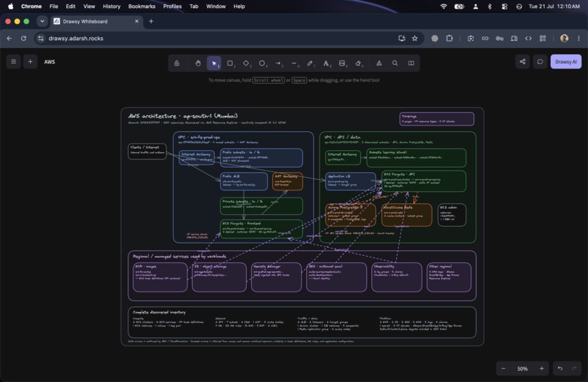Install the app from address bar icon
The width and height of the screenshot is (588, 382).
(x=402, y=38)
